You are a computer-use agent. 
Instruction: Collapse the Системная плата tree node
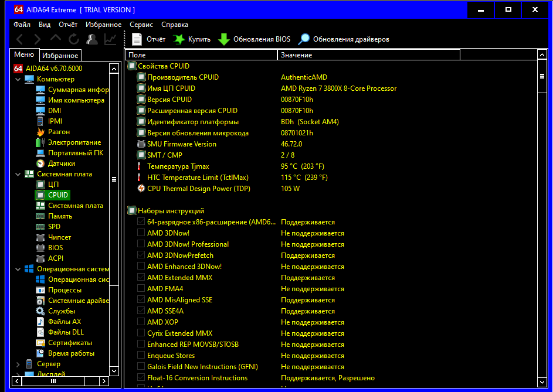pyautogui.click(x=18, y=174)
